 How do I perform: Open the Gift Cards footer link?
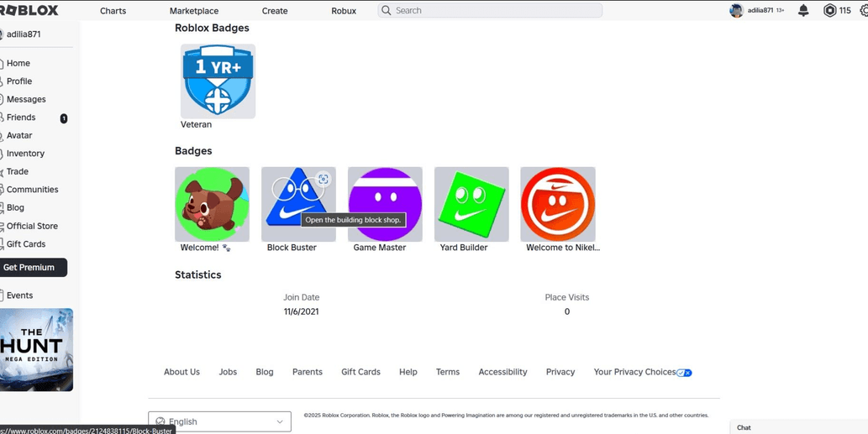point(361,372)
